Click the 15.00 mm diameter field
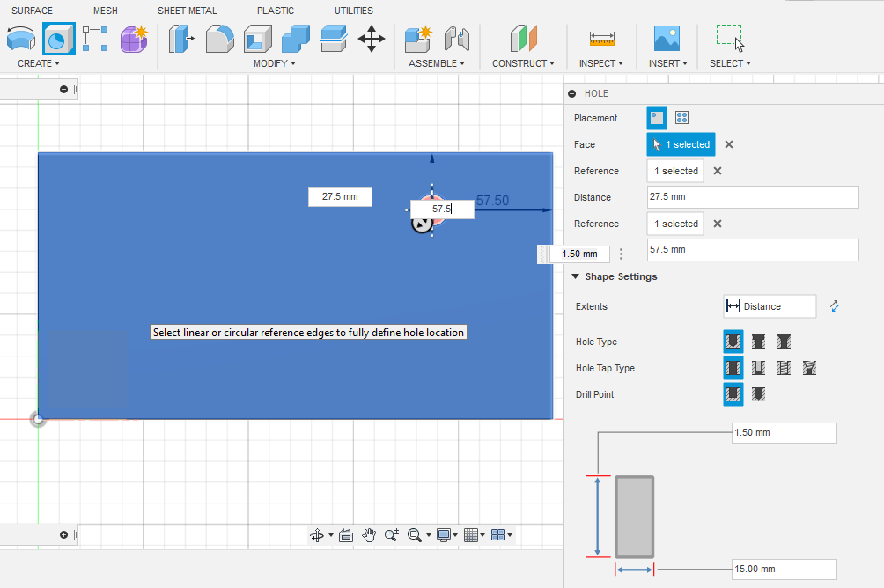This screenshot has height=588, width=884. coord(784,570)
